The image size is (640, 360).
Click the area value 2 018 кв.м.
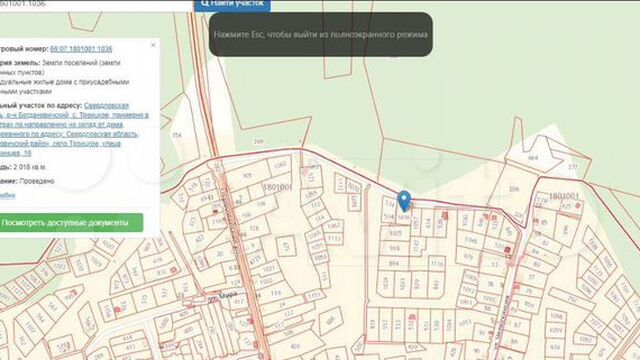tap(29, 167)
